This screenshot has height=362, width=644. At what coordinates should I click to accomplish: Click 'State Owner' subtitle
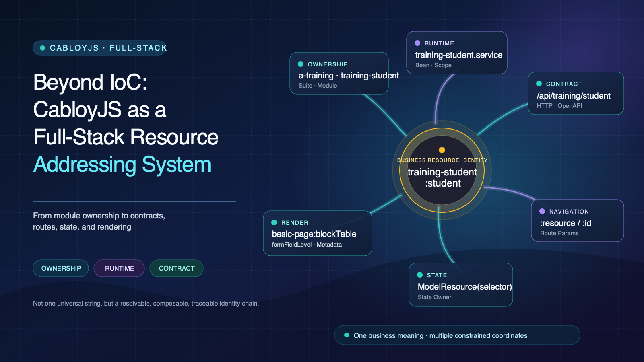point(434,297)
